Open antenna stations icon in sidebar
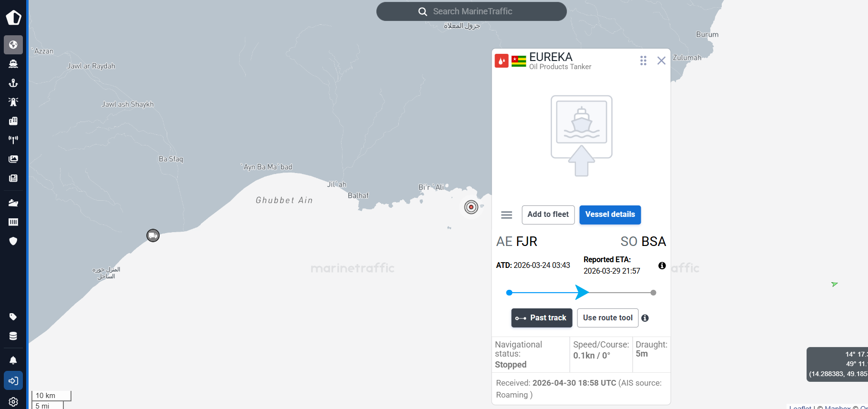 (x=13, y=140)
